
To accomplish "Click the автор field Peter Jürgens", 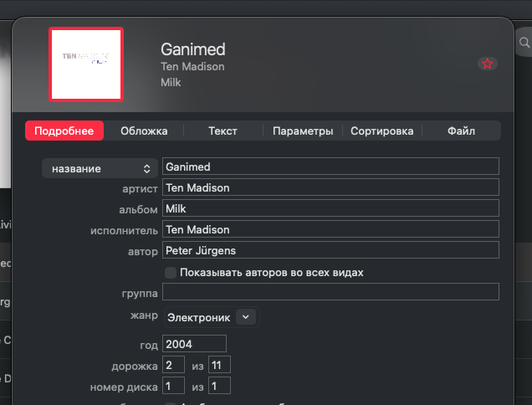I will point(330,250).
